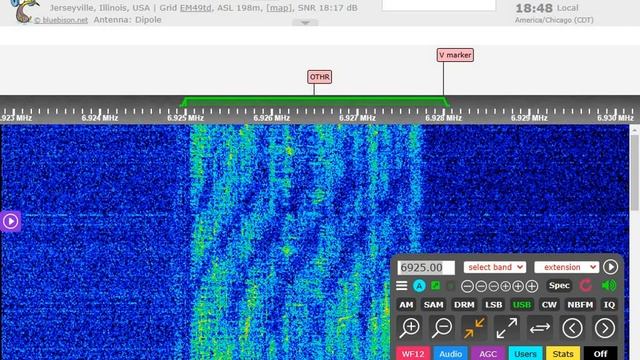Page waterfall right with circled right arrow
The image size is (640, 360).
[x=605, y=328]
